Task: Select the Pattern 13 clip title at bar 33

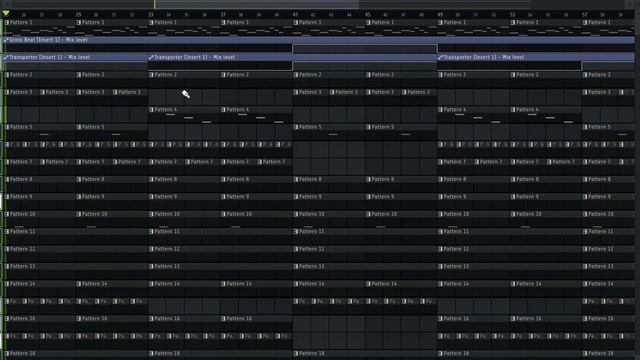Action: coord(167,266)
